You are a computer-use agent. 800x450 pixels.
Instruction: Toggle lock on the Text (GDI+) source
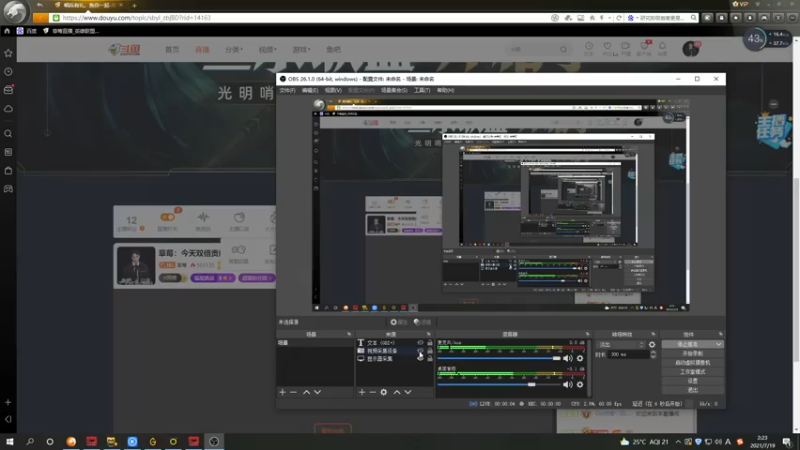click(x=430, y=343)
